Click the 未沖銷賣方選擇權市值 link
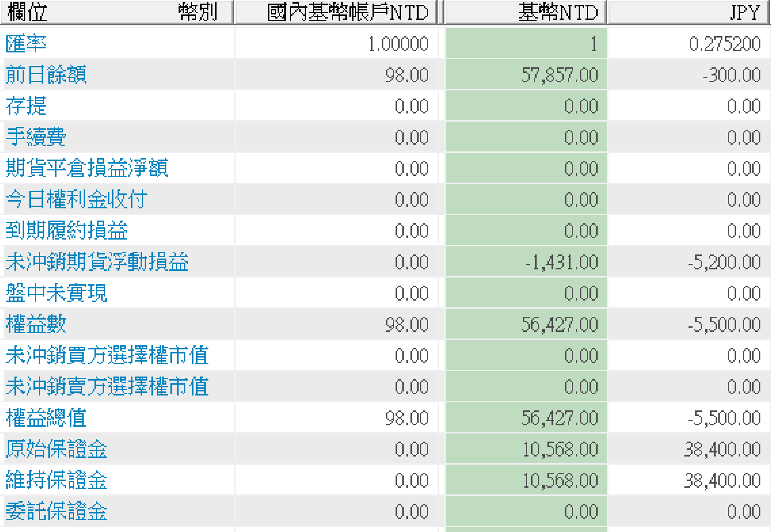The width and height of the screenshot is (778, 532). coord(108,386)
